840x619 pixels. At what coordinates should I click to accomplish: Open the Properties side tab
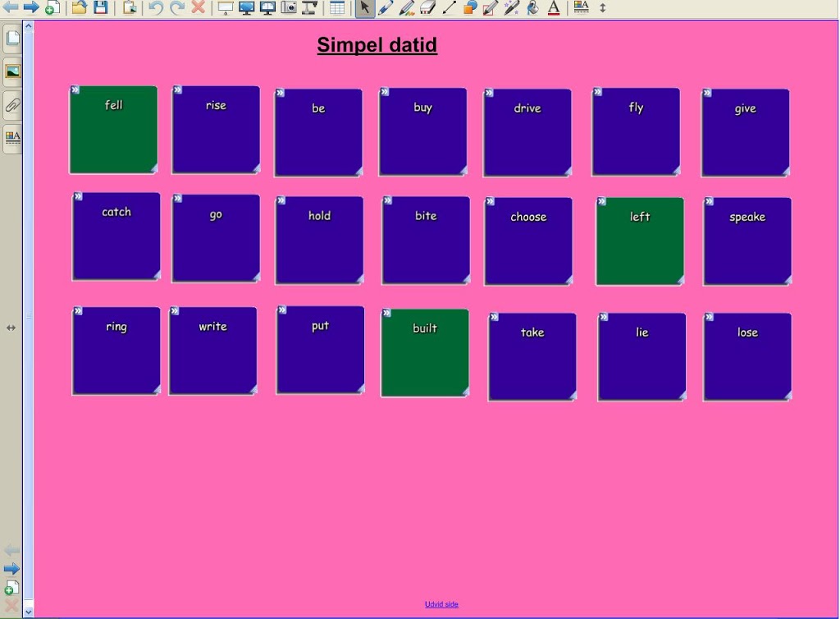12,137
